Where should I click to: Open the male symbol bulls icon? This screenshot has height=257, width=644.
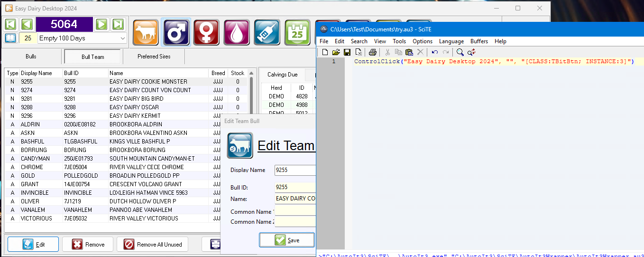pos(176,32)
